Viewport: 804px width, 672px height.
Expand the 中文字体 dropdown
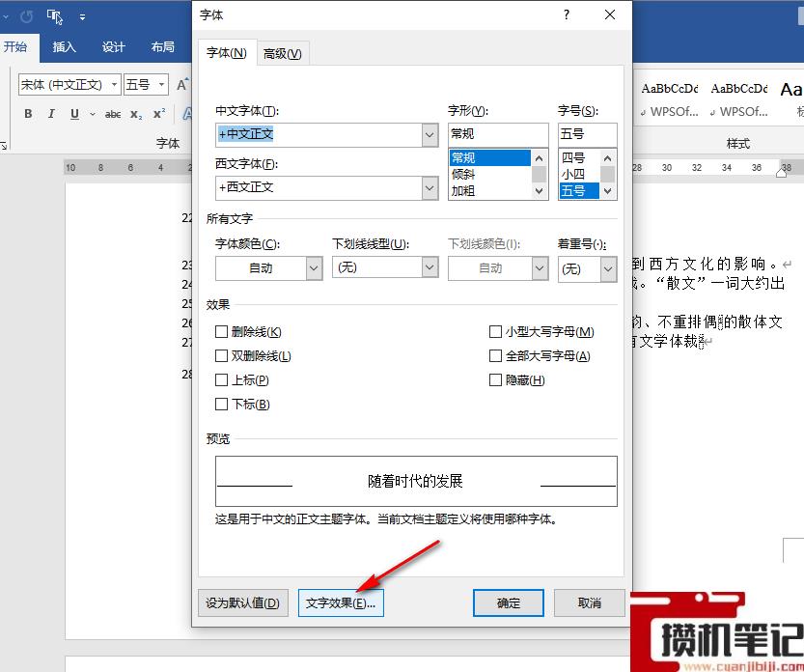430,135
